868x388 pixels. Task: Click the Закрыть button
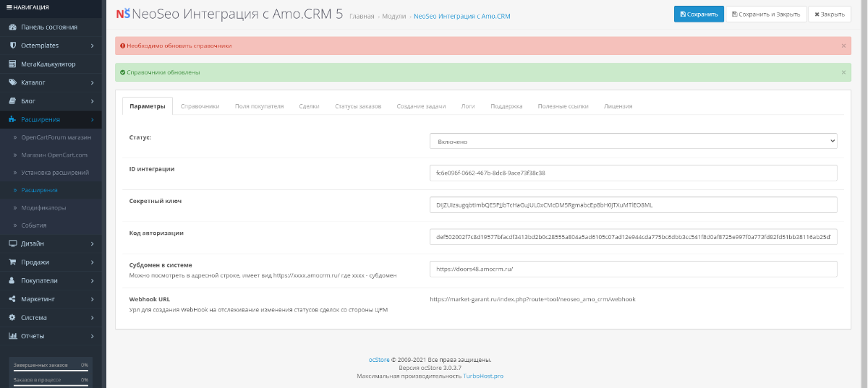pyautogui.click(x=829, y=14)
